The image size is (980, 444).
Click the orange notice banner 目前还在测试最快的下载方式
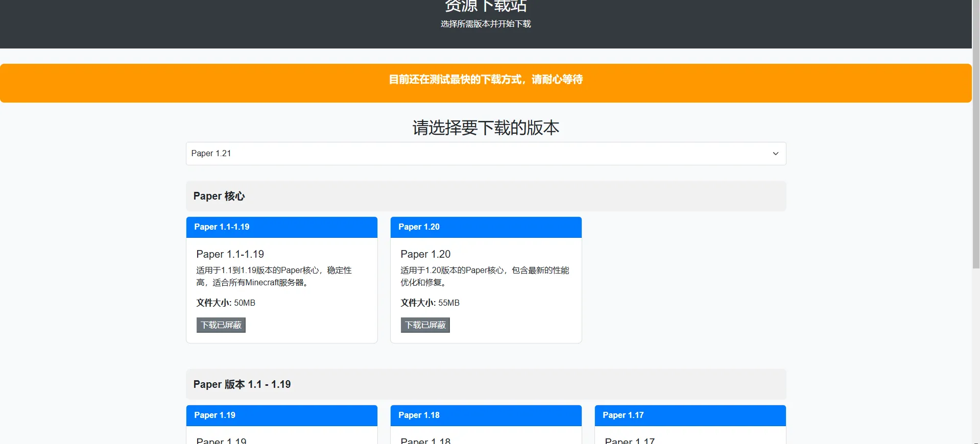(x=486, y=83)
